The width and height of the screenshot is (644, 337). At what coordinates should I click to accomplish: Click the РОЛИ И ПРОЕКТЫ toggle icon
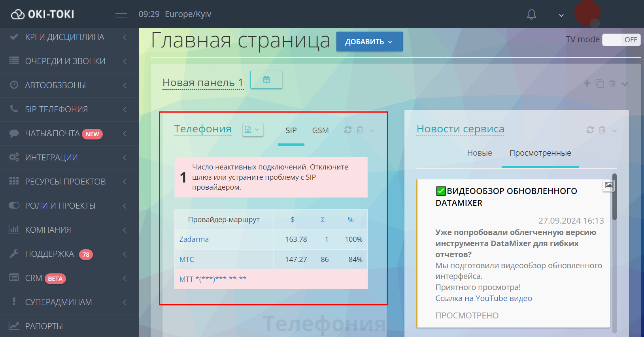(14, 205)
